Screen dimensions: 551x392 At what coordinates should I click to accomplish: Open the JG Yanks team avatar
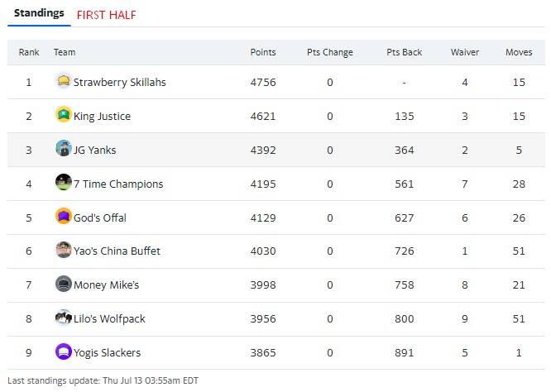pyautogui.click(x=64, y=148)
